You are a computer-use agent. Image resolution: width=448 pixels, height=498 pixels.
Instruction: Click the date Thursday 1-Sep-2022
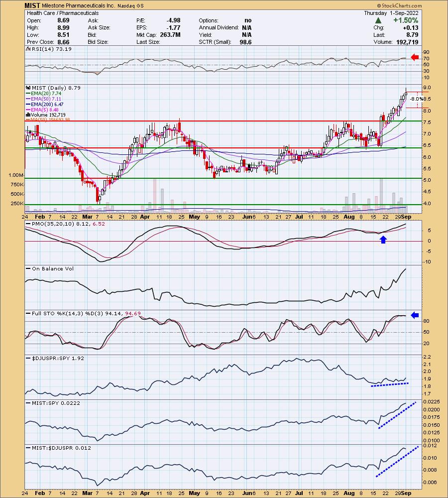391,13
